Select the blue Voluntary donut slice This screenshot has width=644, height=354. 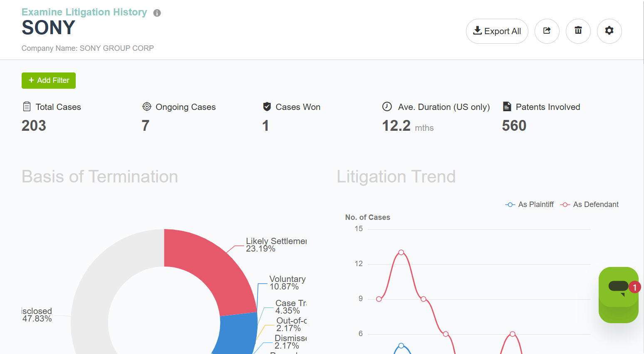[x=237, y=333]
